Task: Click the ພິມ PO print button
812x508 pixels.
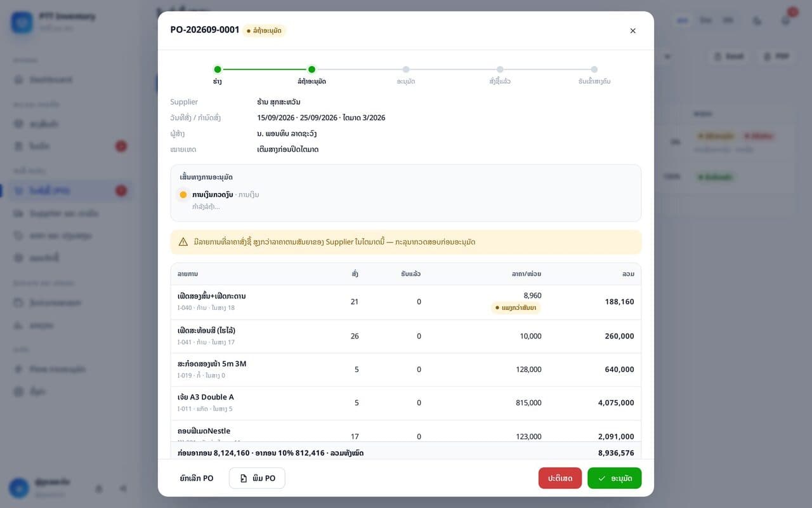Action: pyautogui.click(x=257, y=478)
